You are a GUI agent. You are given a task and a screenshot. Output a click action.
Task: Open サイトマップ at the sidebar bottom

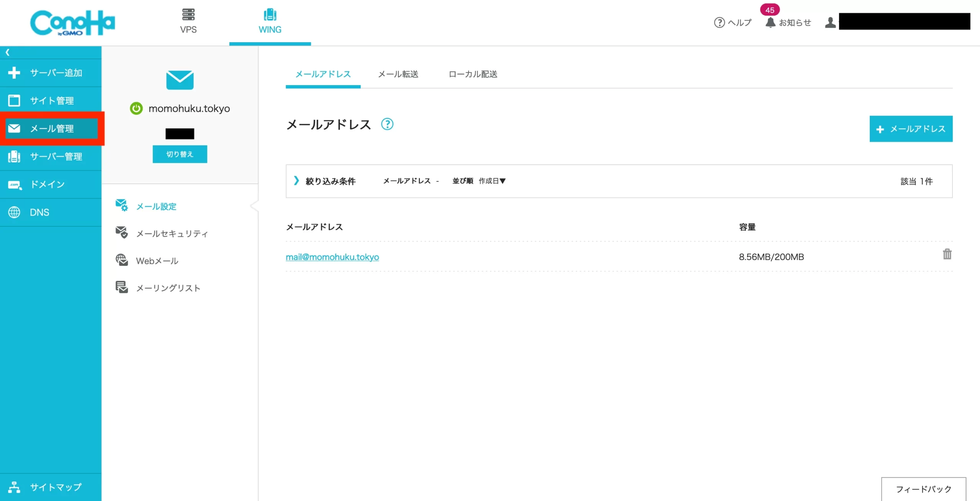click(51, 487)
